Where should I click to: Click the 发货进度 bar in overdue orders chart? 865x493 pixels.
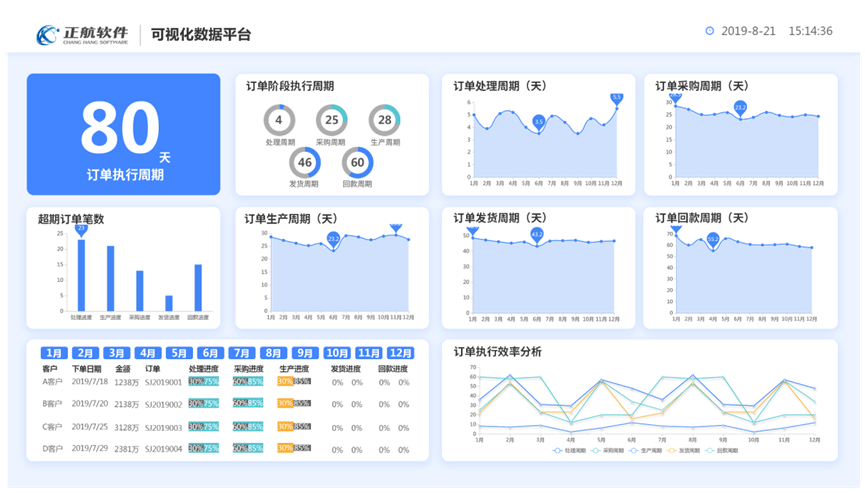coord(169,303)
